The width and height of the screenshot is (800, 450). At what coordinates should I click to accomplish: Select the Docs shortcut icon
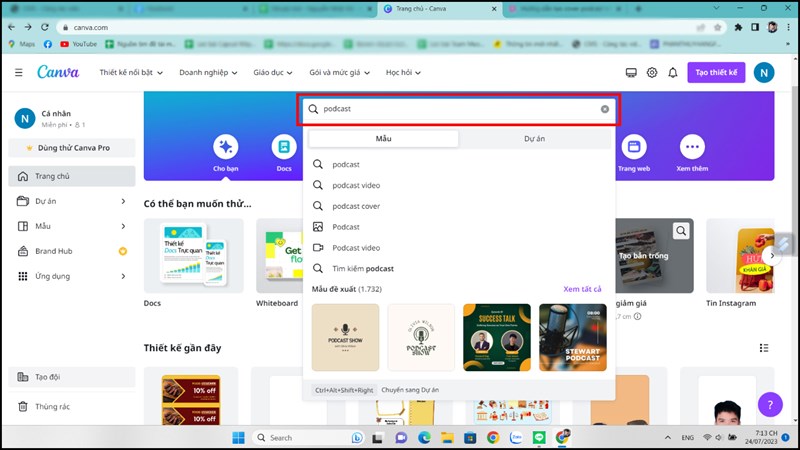point(284,147)
